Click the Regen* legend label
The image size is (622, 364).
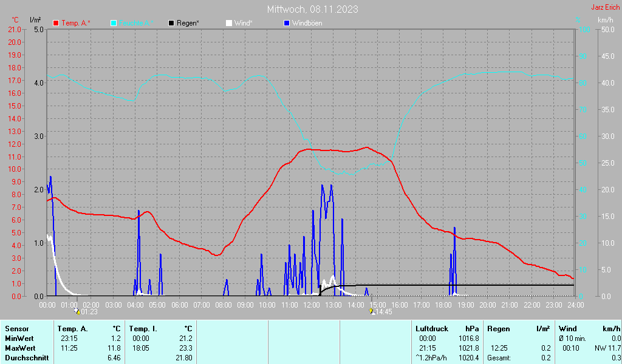click(188, 23)
